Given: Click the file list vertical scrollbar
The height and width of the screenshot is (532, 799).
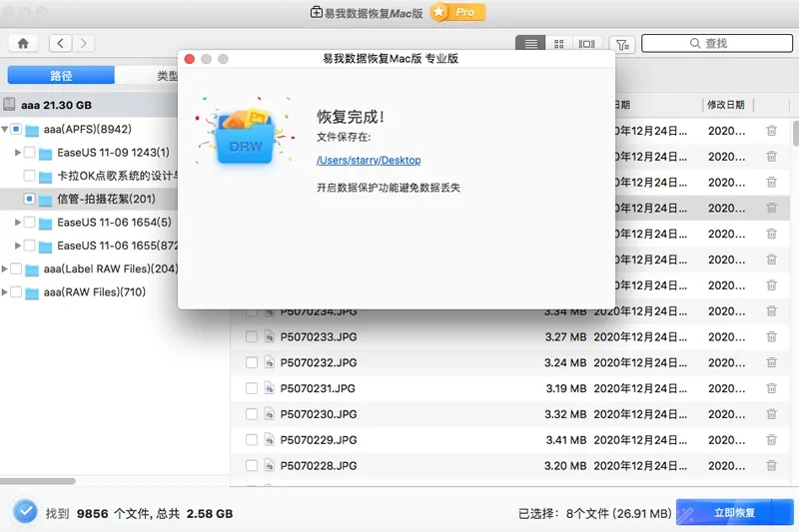Looking at the screenshot, I should point(795,133).
